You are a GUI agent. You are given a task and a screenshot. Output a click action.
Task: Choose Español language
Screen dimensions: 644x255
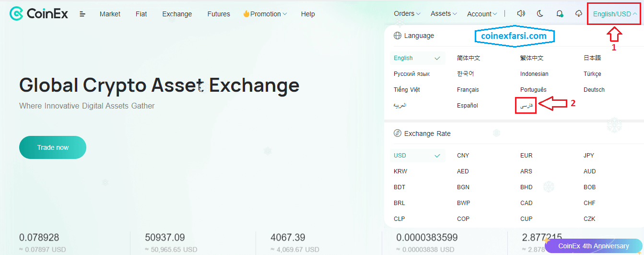point(468,106)
